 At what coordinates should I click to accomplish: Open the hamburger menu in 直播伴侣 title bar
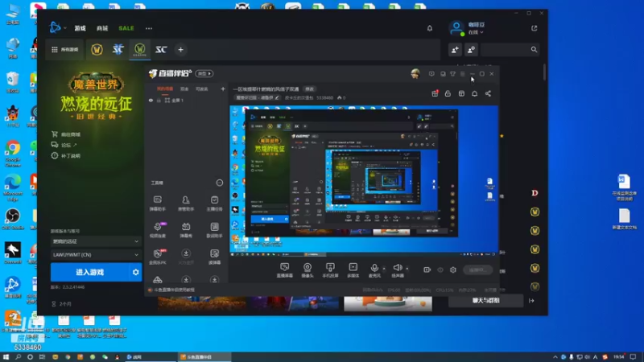(x=462, y=74)
